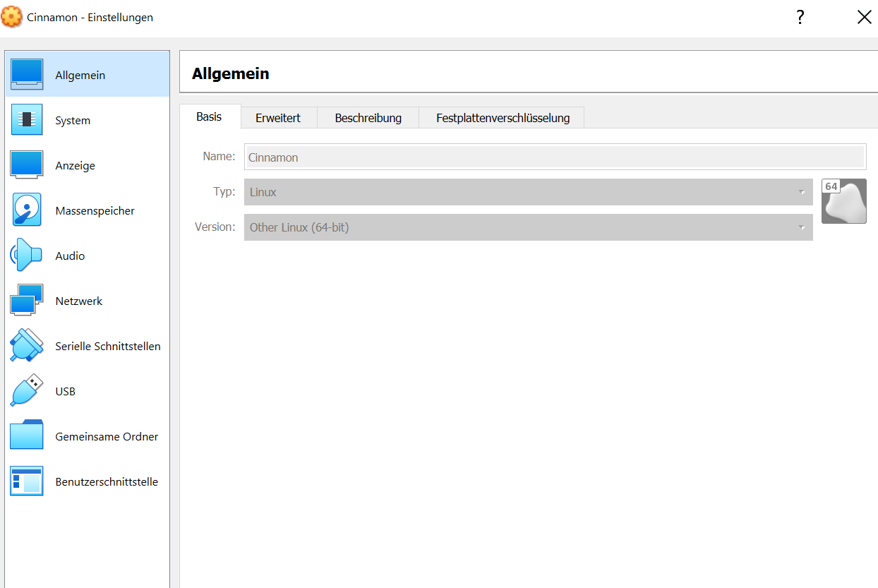Close the Einstellungen dialog window

(x=864, y=18)
